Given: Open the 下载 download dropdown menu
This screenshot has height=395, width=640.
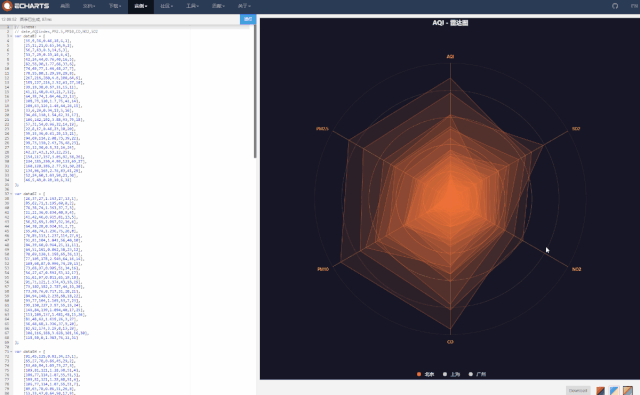Looking at the screenshot, I should [115, 6].
